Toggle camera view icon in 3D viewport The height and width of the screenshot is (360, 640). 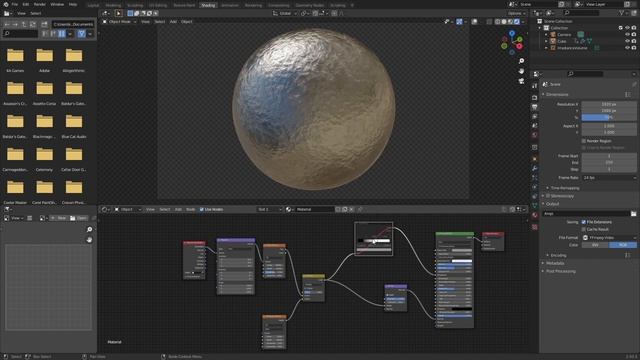pos(521,81)
